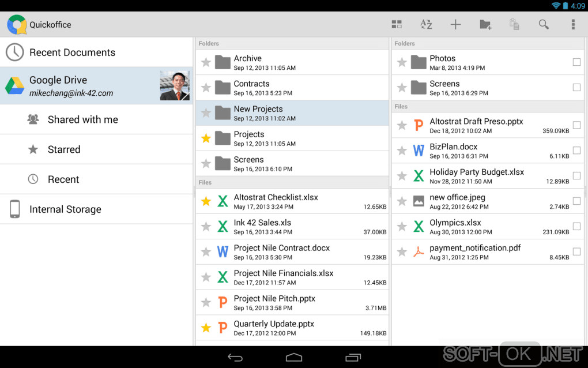This screenshot has width=588, height=368.
Task: Open the Archive folder
Action: coord(292,62)
